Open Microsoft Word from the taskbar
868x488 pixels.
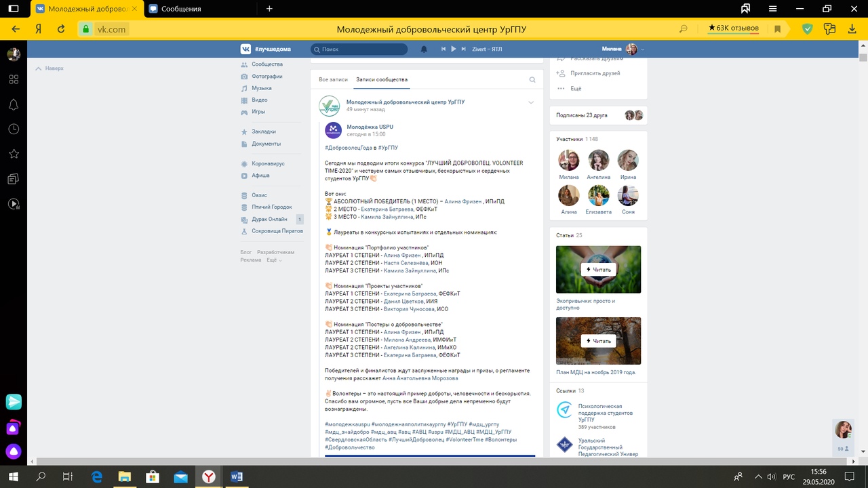pos(237,476)
